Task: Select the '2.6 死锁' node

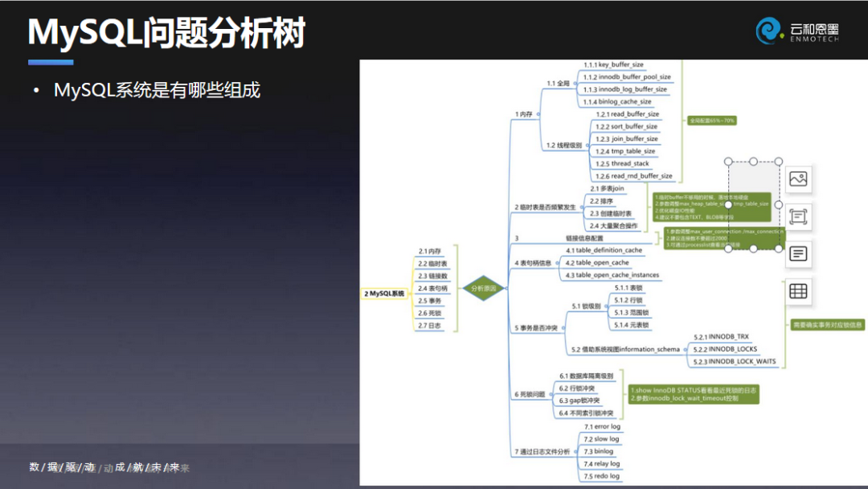Action: click(429, 313)
